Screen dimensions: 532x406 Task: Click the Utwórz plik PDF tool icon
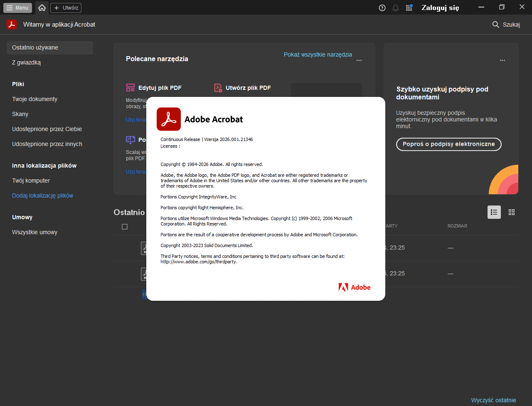coord(218,88)
